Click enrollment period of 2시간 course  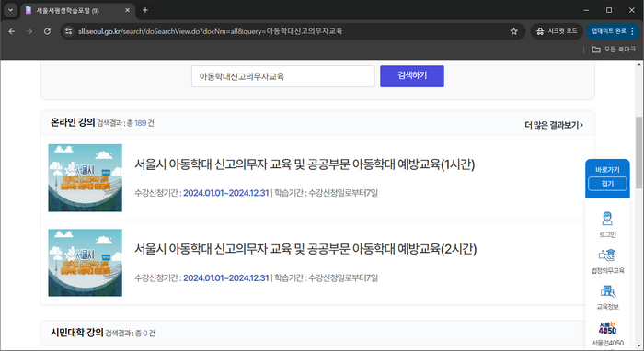(226, 278)
